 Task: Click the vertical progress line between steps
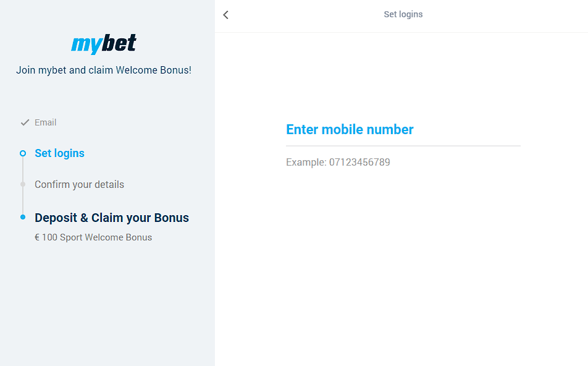(x=23, y=200)
